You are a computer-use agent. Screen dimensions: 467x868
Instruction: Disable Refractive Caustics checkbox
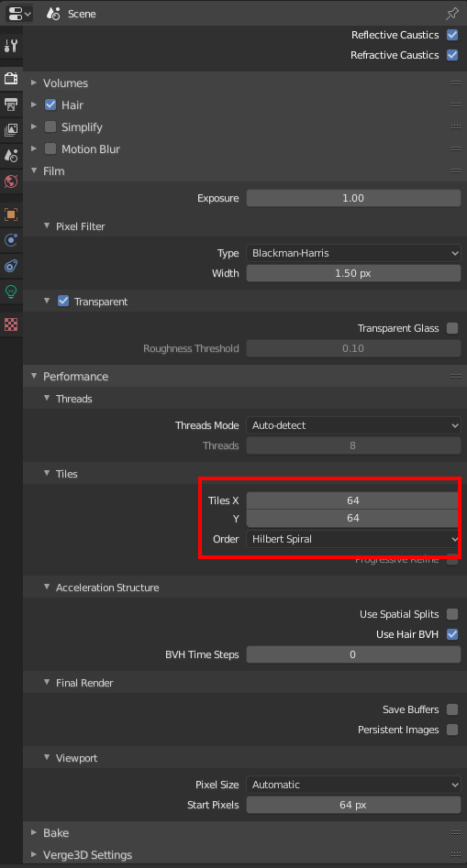click(452, 55)
